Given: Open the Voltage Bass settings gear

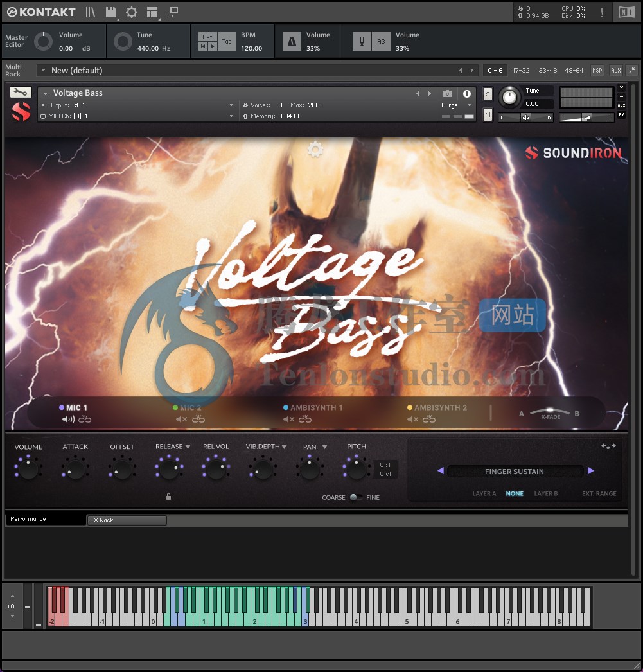Looking at the screenshot, I should tap(315, 150).
